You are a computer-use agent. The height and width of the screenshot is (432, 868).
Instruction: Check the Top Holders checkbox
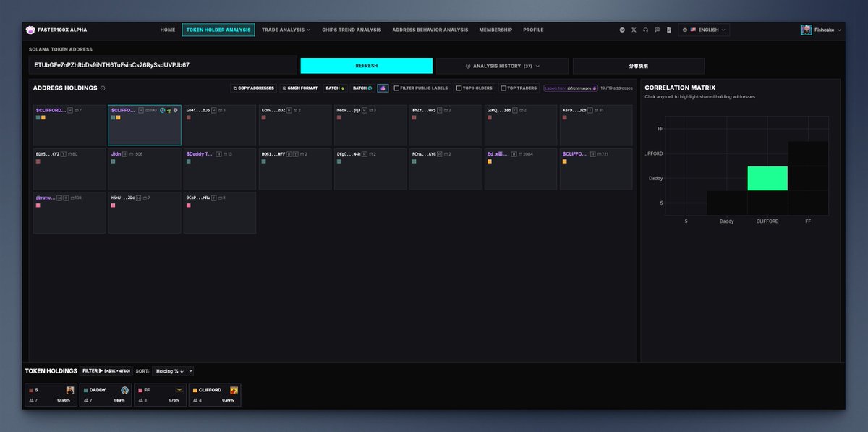tap(457, 88)
